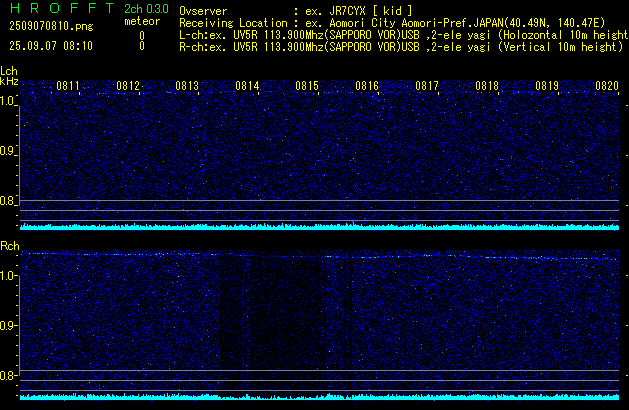The width and height of the screenshot is (629, 410).
Task: Click the Rch carrier line near top
Action: point(319,256)
